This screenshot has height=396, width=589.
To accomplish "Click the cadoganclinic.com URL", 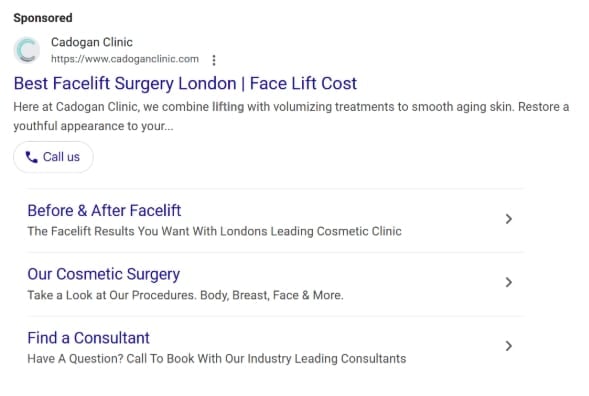I will (x=125, y=59).
